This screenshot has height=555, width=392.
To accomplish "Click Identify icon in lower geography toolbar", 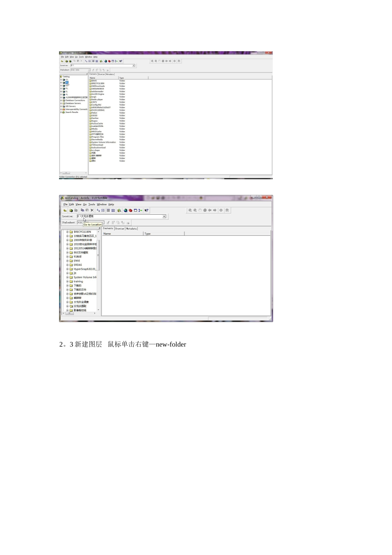I will click(221, 210).
